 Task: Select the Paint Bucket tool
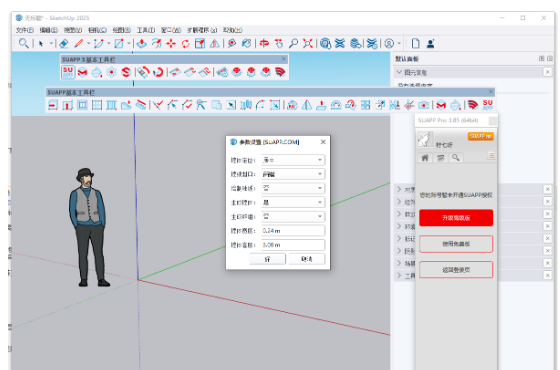tap(246, 44)
